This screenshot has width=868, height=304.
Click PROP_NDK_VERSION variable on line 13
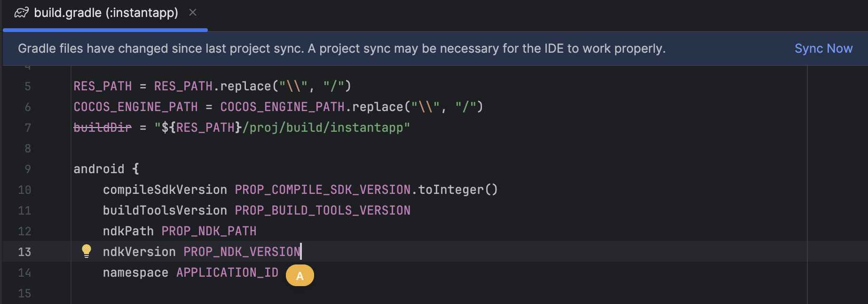pos(242,252)
